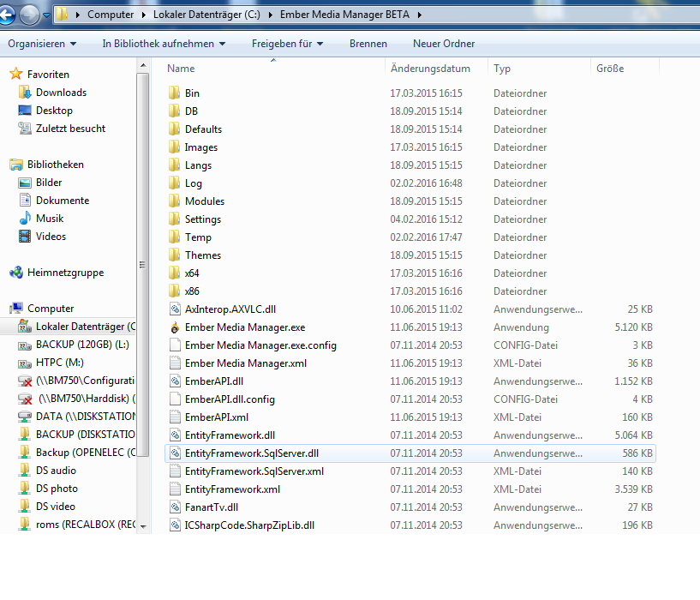Image resolution: width=700 pixels, height=600 pixels.
Task: Select the Langs folder name
Action: click(x=198, y=165)
